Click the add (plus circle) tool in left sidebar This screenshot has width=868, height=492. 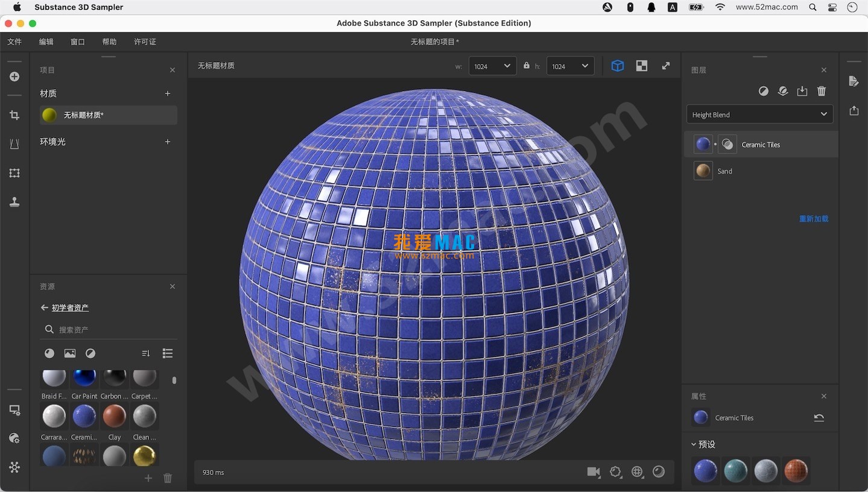tap(14, 77)
